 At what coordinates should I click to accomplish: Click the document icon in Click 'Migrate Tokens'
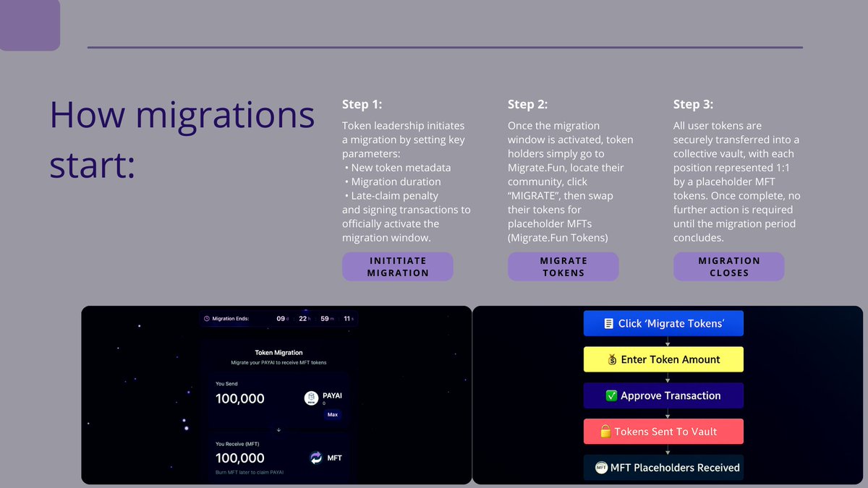tap(609, 324)
